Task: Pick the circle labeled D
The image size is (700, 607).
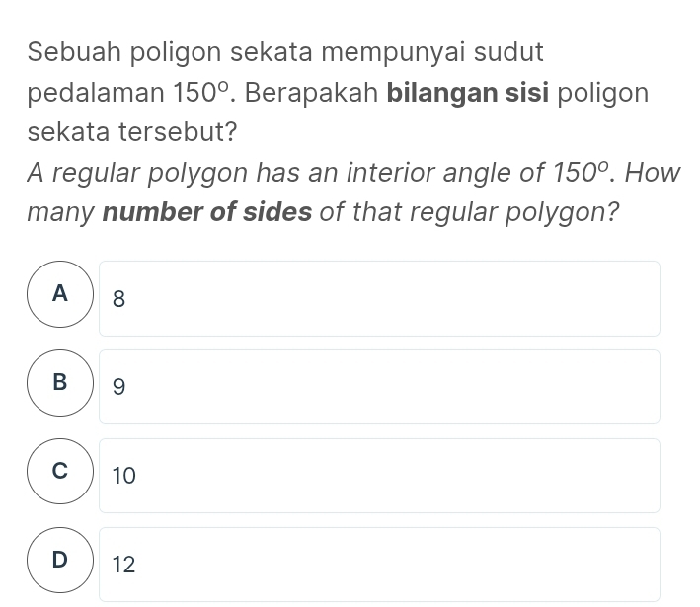Action: point(61,562)
